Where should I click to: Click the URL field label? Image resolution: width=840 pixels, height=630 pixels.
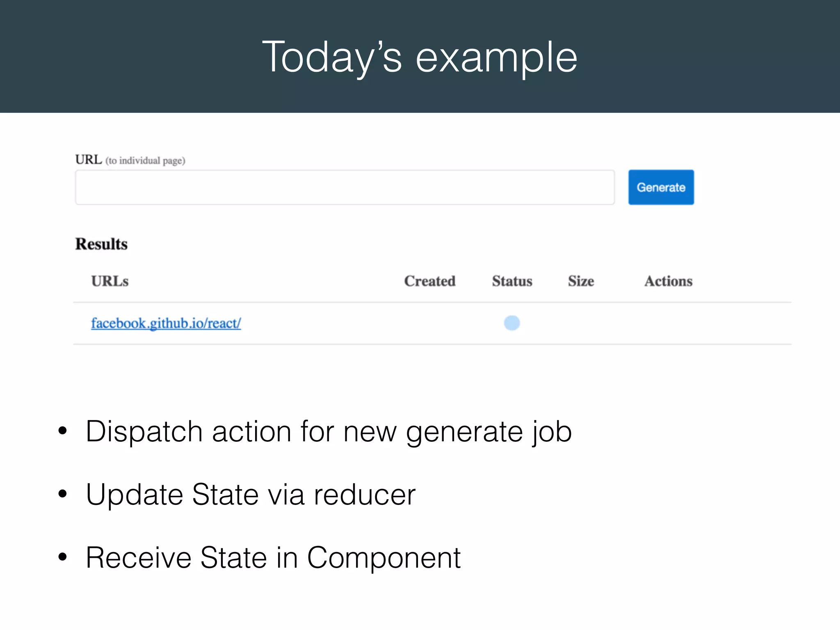point(88,160)
